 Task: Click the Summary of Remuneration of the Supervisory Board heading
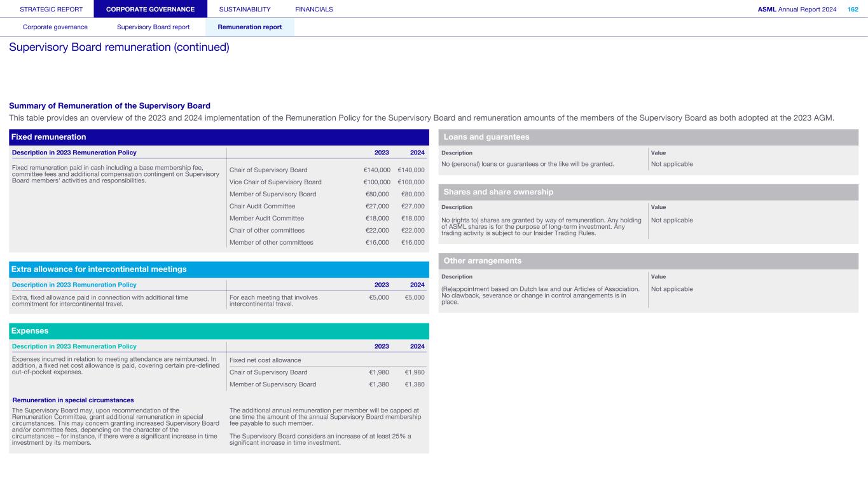click(109, 105)
